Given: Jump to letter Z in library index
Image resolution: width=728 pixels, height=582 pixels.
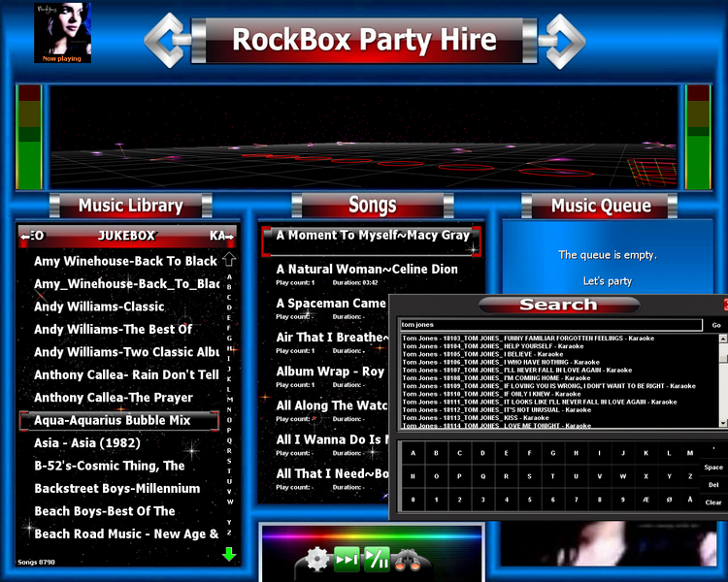Looking at the screenshot, I should click(x=229, y=533).
